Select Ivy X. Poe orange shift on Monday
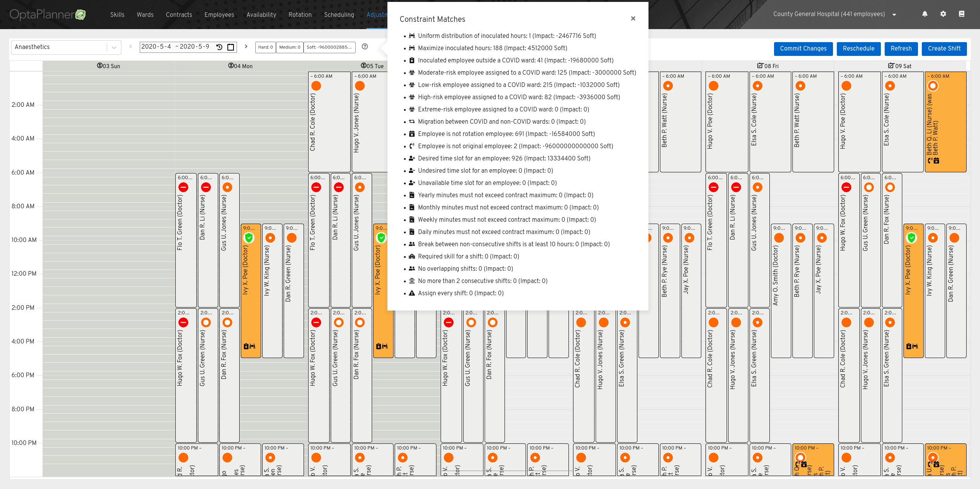Viewport: 980px width, 489px height. pos(251,291)
